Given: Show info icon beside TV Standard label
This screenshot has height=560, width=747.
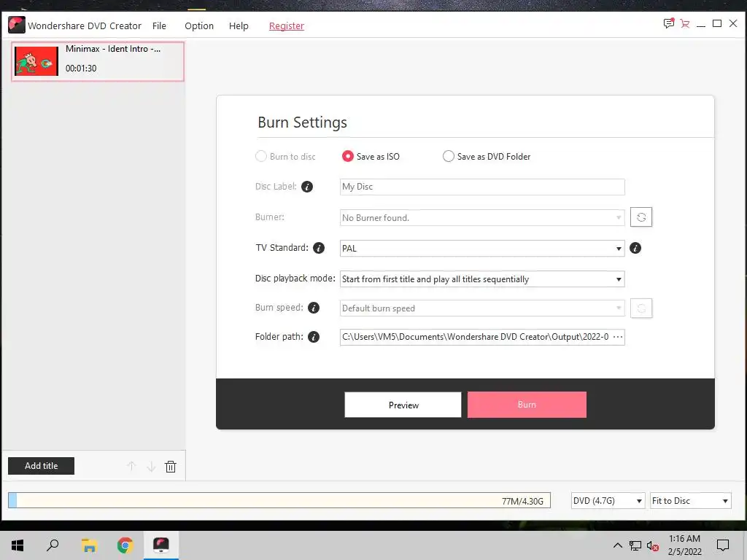Looking at the screenshot, I should [x=319, y=248].
